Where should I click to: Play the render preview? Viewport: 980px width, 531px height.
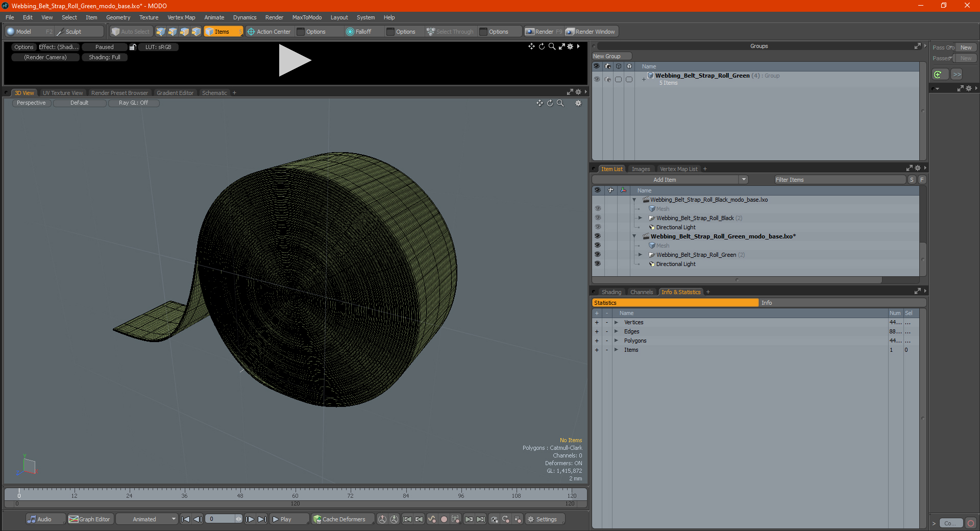(x=295, y=60)
